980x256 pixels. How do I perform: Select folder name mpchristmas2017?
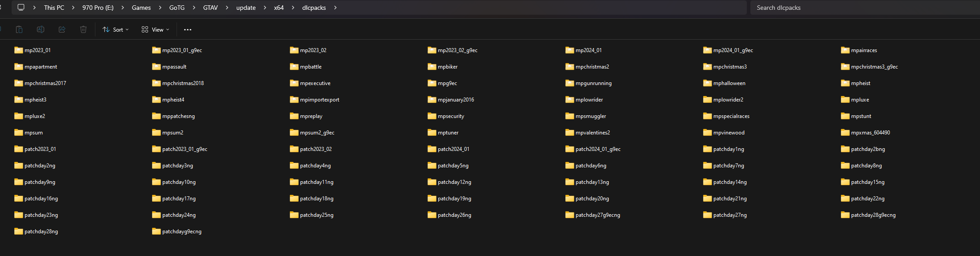(x=45, y=83)
